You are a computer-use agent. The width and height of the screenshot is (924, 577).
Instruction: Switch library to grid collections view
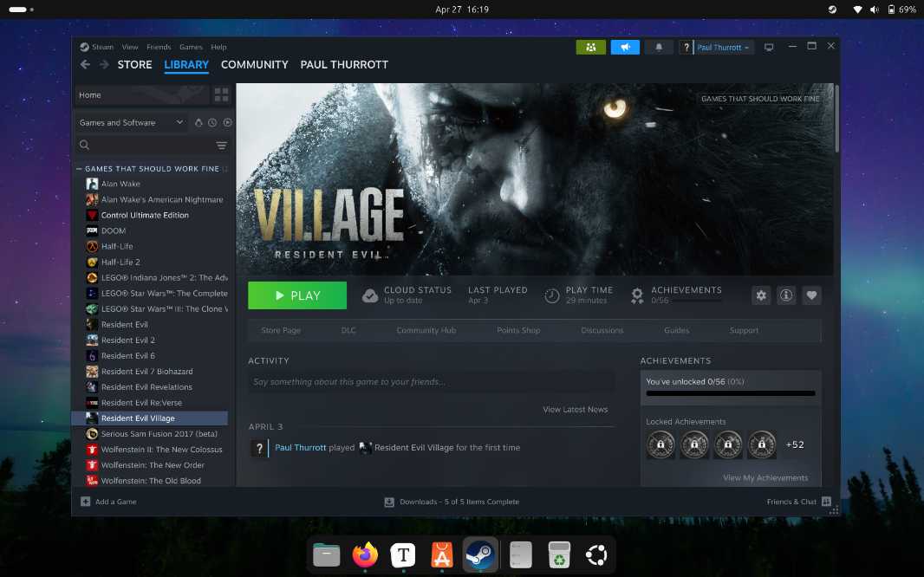(221, 95)
